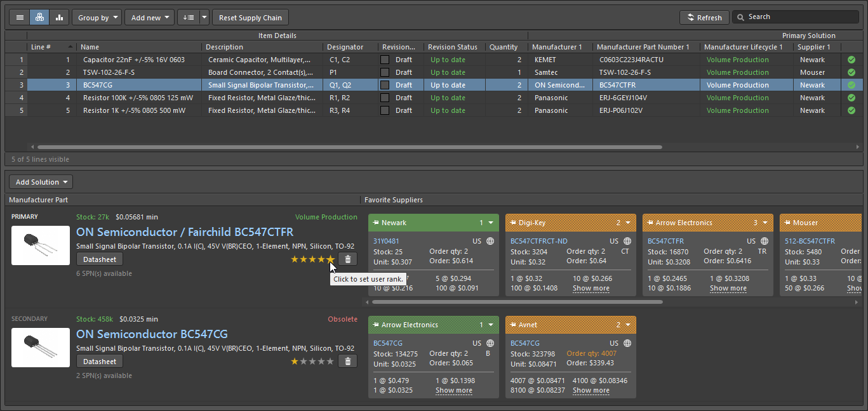Click into the Search field
Viewport: 868px width, 411px height.
pyautogui.click(x=800, y=17)
